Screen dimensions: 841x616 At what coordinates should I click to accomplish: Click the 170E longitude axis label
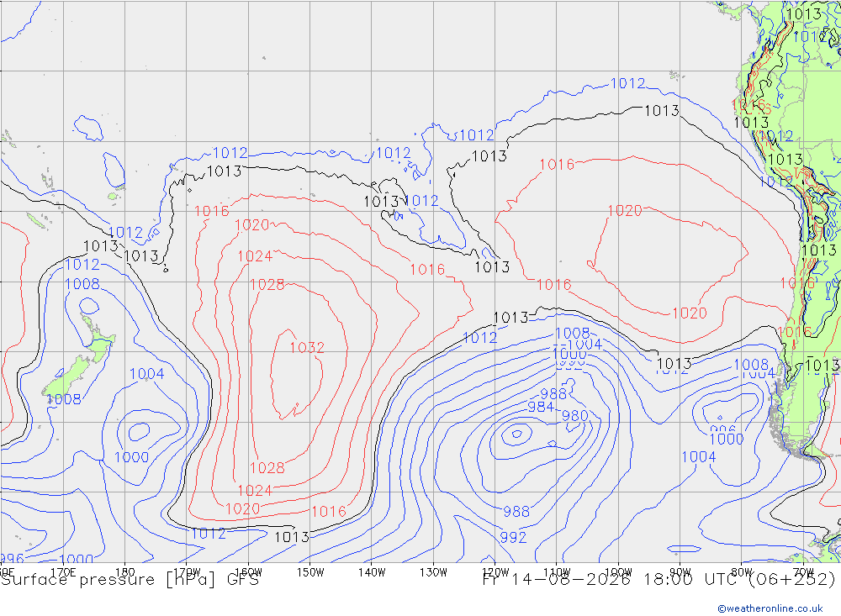click(x=63, y=572)
